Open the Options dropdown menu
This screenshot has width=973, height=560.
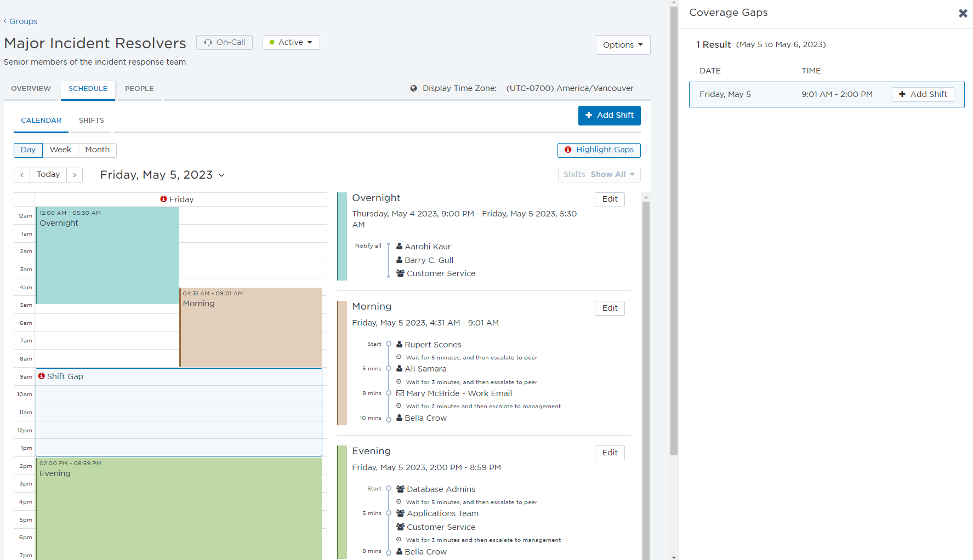(623, 45)
